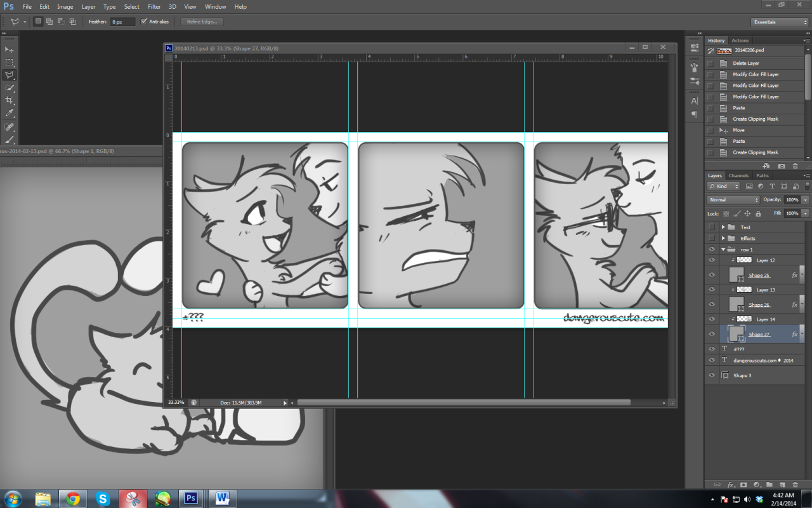Create a new layer icon
This screenshot has height=508, width=812.
[782, 485]
